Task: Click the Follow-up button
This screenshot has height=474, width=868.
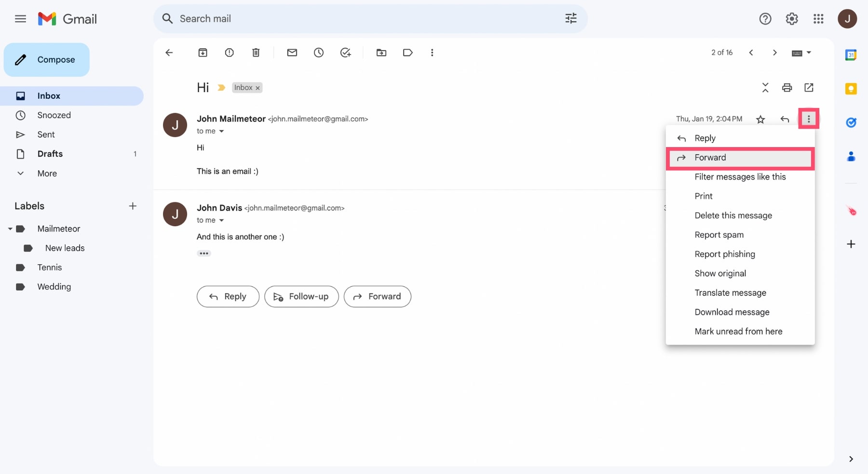Action: pos(301,297)
